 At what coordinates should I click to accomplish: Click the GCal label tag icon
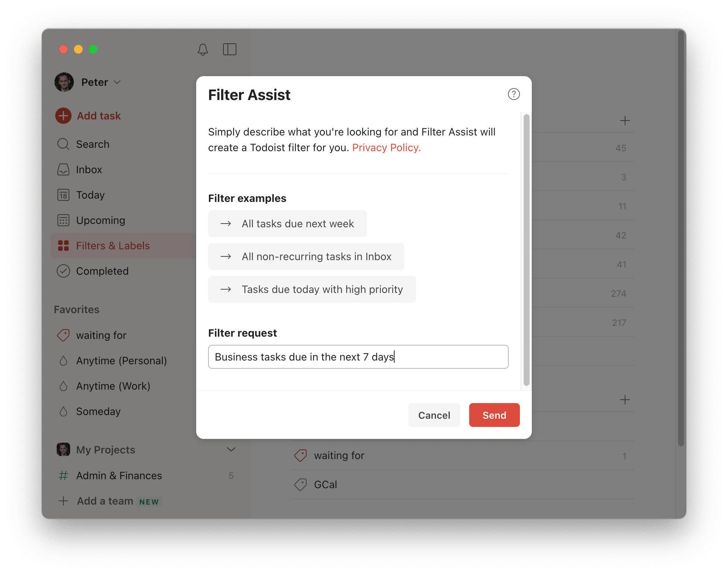pos(301,484)
